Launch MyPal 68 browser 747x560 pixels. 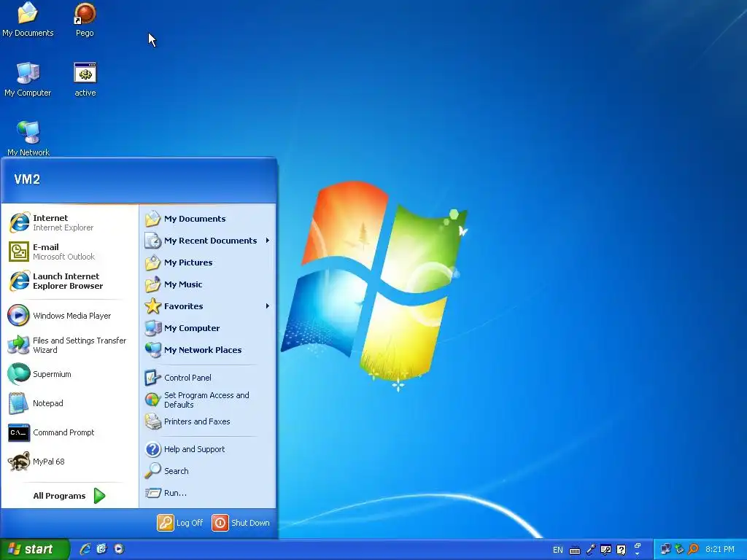click(x=69, y=461)
